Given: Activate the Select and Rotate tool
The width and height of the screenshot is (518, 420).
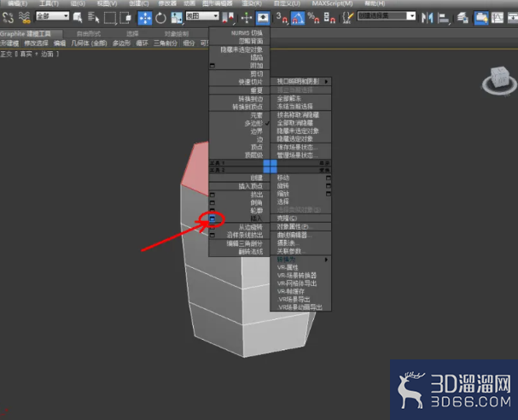Looking at the screenshot, I should (161, 18).
